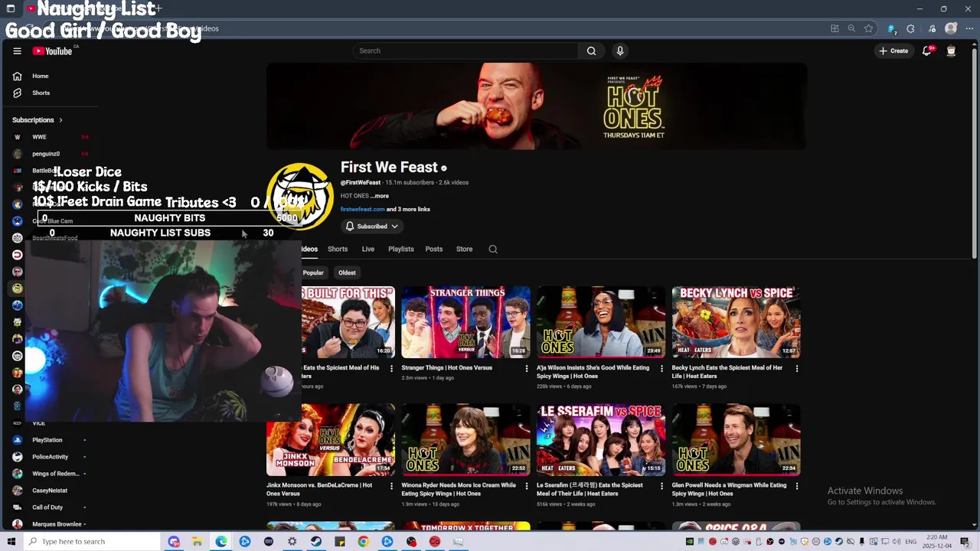Play Jinkx Monsoon vs BenDeLaCreme thumbnail
Viewport: 980px width, 551px height.
pos(331,440)
